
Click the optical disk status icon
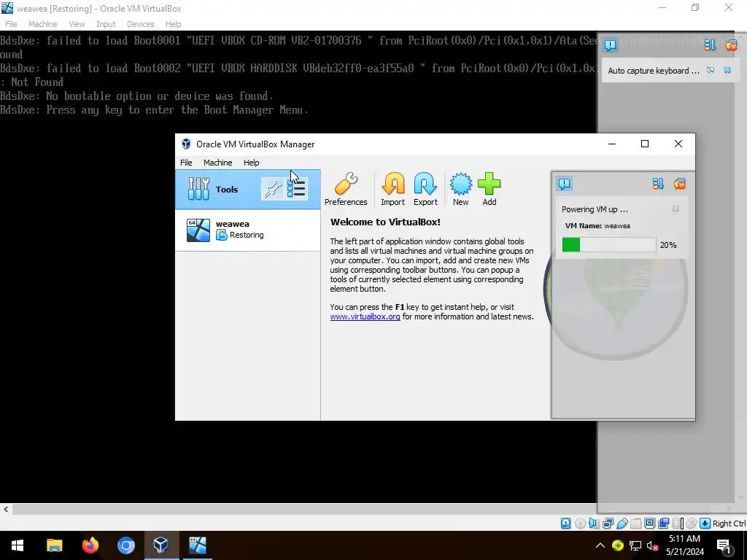pos(580,524)
